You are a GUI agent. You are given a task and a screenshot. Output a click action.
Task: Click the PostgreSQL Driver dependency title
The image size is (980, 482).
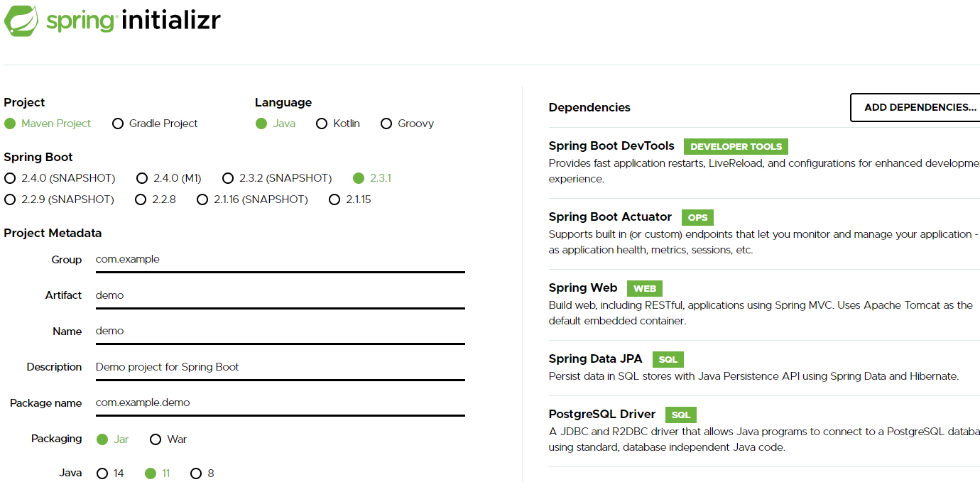click(602, 414)
